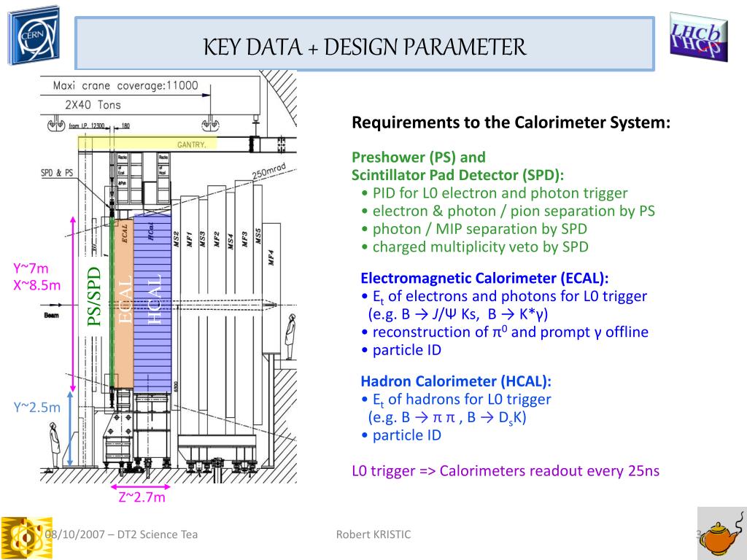The height and width of the screenshot is (560, 747).
Task: Click the Preshower (PS) and heading line
Action: [x=418, y=157]
